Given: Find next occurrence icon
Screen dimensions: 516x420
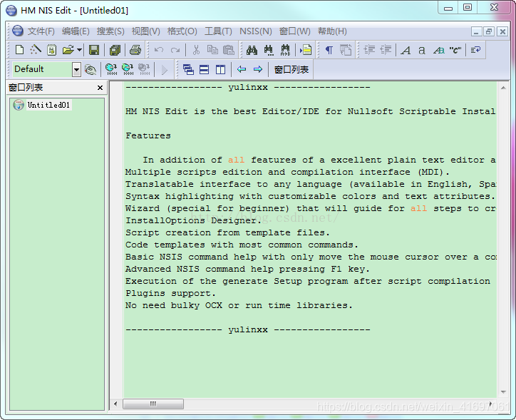Looking at the screenshot, I should click(x=269, y=50).
